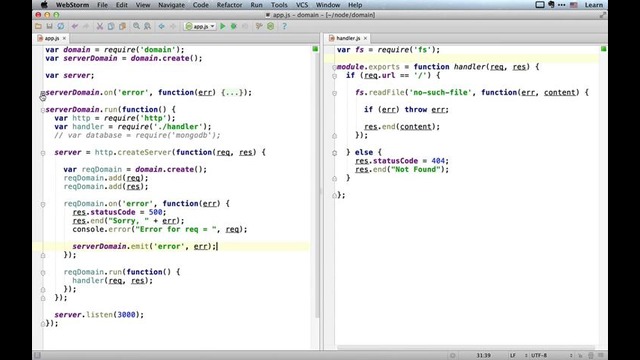This screenshot has width=640, height=360.
Task: Close the app.js tab
Action: pos(64,38)
